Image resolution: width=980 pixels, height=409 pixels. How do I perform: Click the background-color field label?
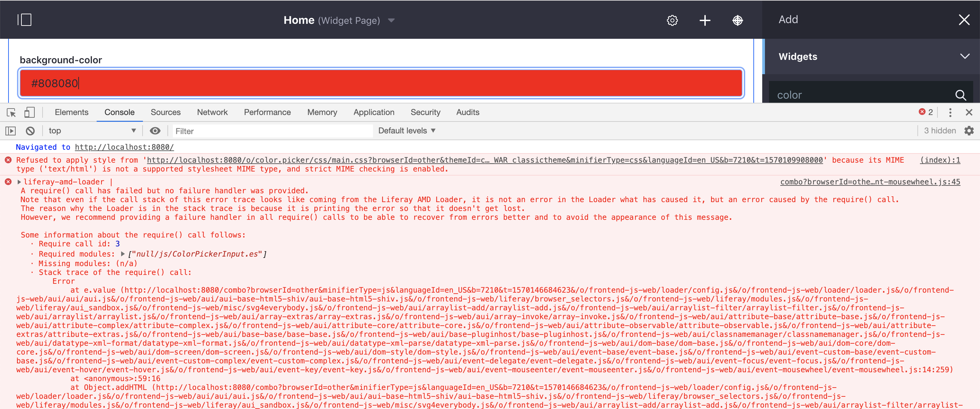(x=61, y=60)
